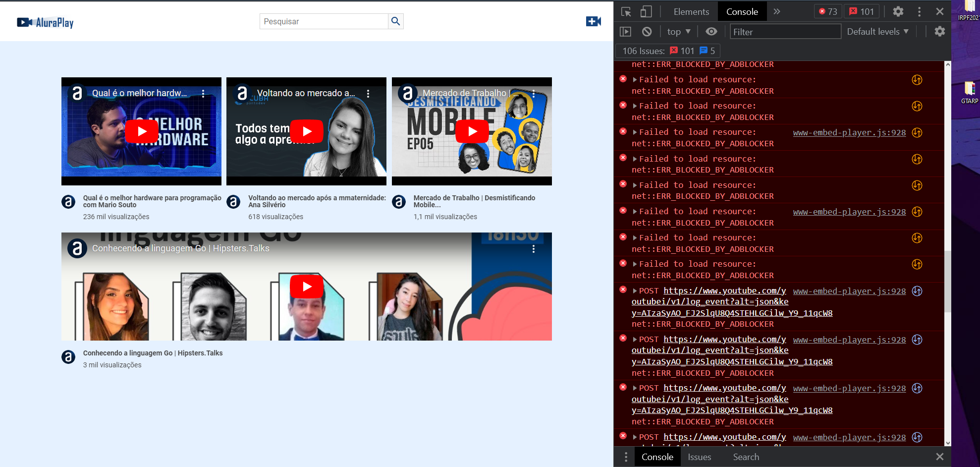980x467 pixels.
Task: Play the 'Mercado de Trabalho' video
Action: [472, 131]
